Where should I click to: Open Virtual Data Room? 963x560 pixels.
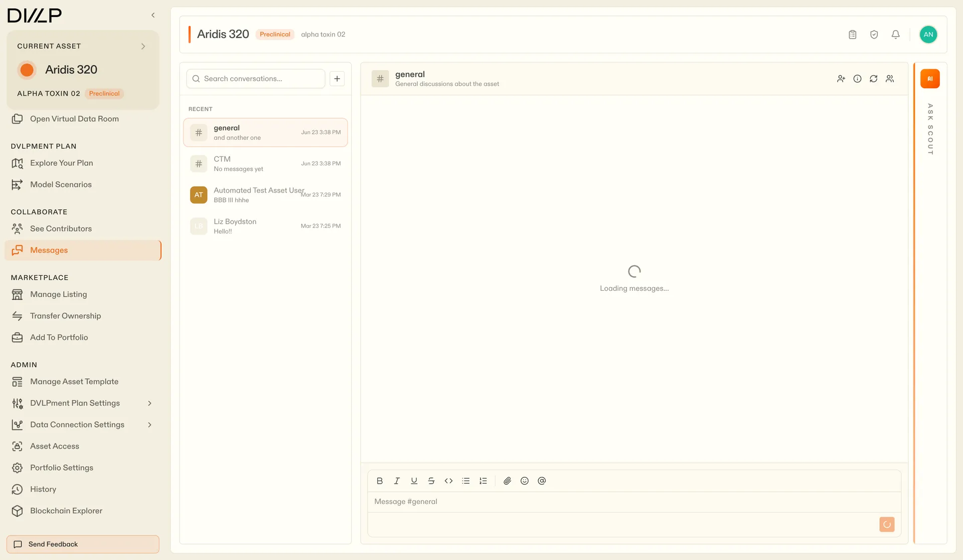click(x=74, y=119)
